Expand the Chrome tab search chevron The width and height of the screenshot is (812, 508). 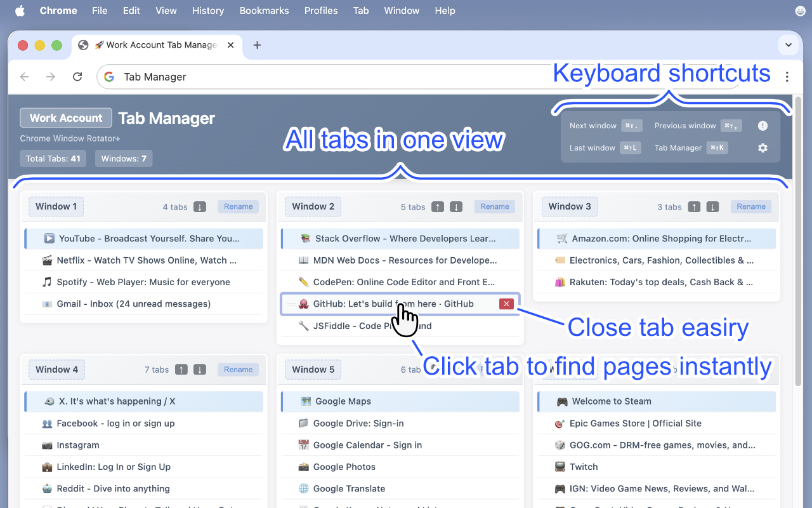(789, 45)
